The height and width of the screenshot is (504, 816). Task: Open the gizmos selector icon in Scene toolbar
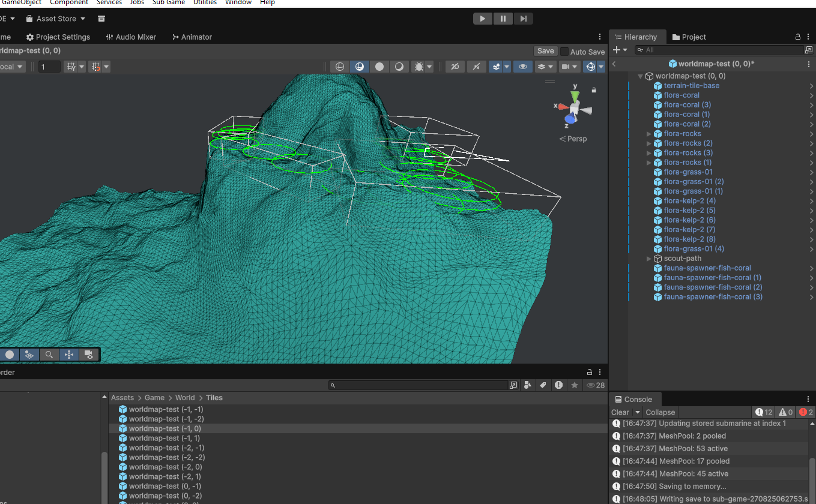point(591,66)
